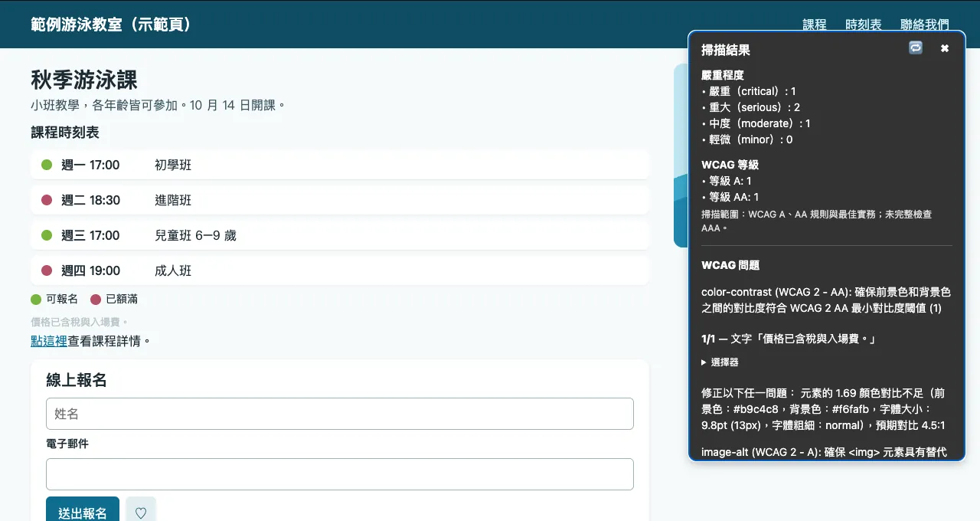Select the 初學班 schedule row text
Screen dimensions: 980x521
pyautogui.click(x=173, y=165)
